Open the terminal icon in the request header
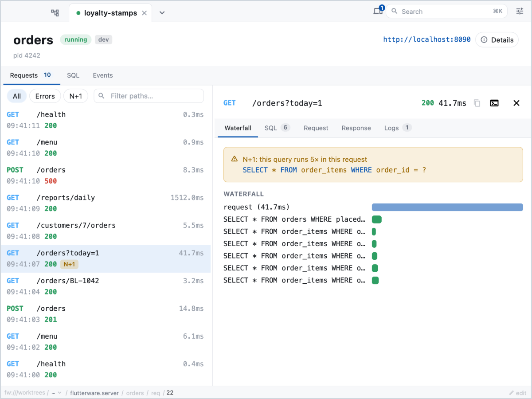The height and width of the screenshot is (399, 532). tap(494, 103)
